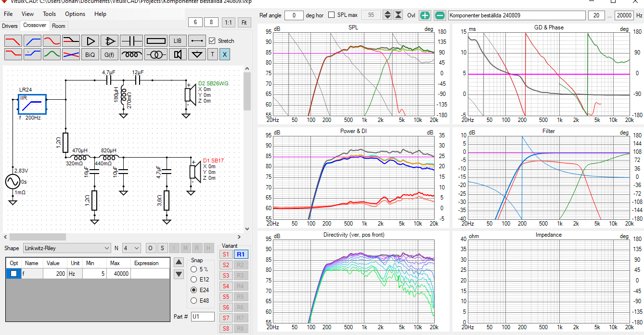Add a loudspeaker driver to the schematic
Viewport: 644px width, 335px height.
(x=178, y=54)
